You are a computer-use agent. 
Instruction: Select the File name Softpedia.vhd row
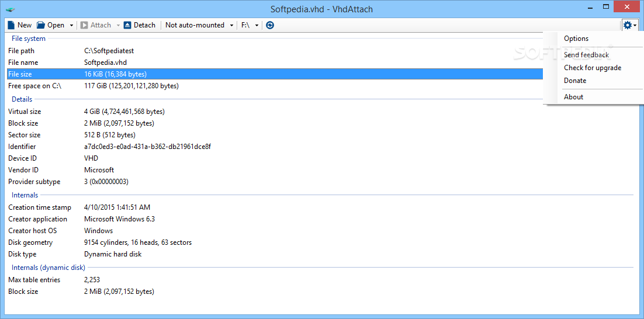pos(275,63)
